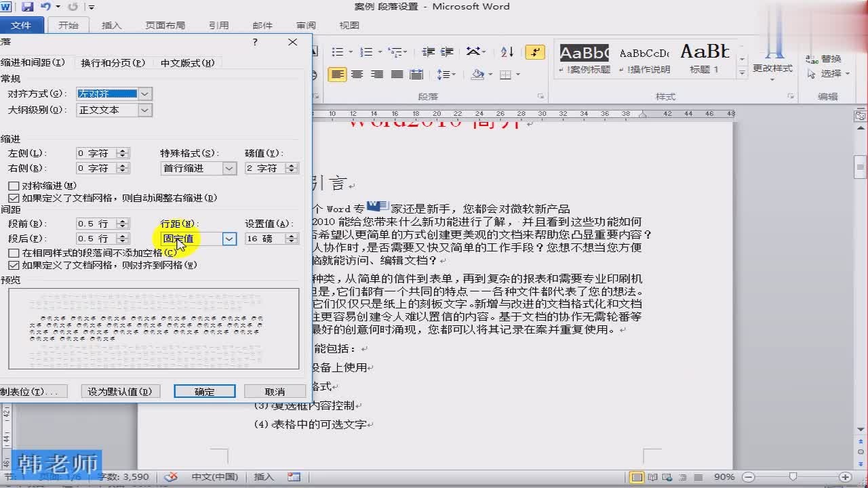Click the 取消 Cancel button
This screenshot has height=488, width=868.
coord(275,392)
